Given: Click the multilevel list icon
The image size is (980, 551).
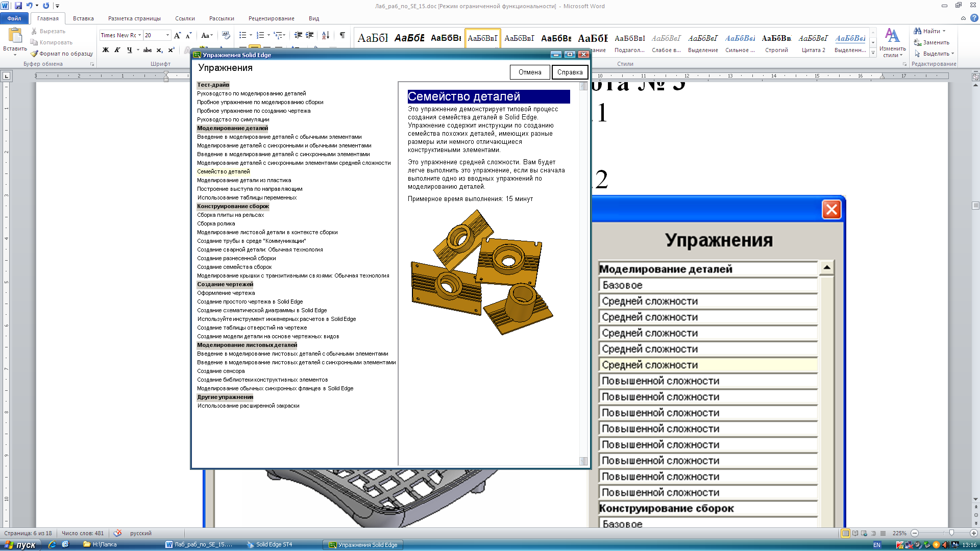Looking at the screenshot, I should tap(278, 35).
